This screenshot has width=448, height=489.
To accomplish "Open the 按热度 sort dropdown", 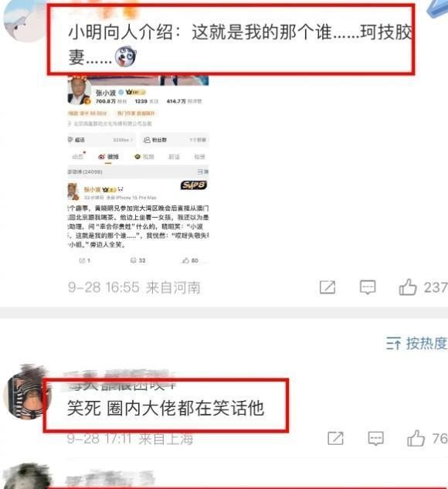I will pos(417,343).
